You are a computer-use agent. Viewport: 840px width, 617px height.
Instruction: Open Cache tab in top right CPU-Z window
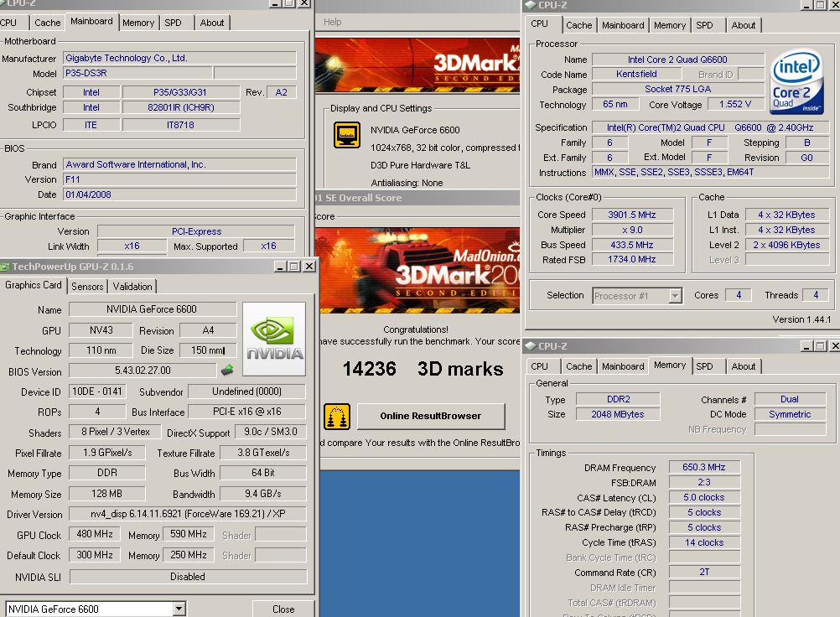579,25
